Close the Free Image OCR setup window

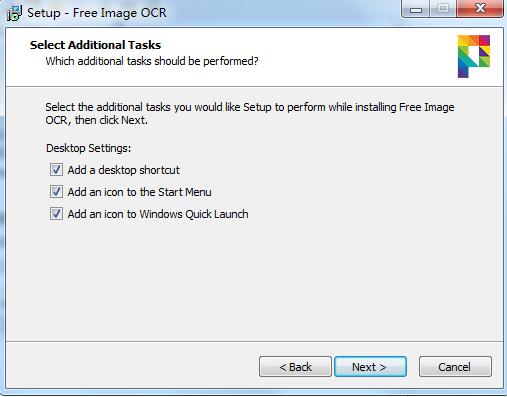[480, 9]
